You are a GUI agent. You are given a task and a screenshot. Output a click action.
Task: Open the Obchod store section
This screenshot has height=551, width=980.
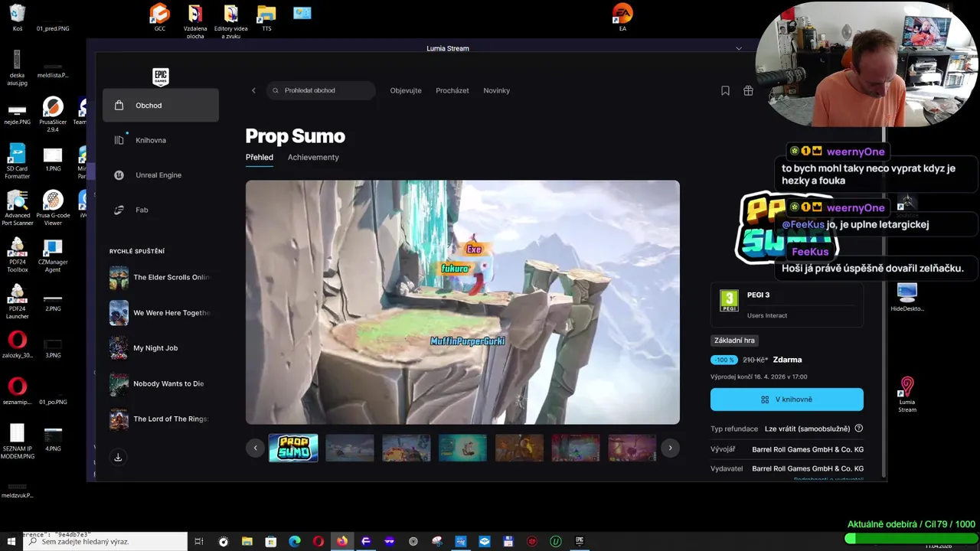(x=161, y=106)
